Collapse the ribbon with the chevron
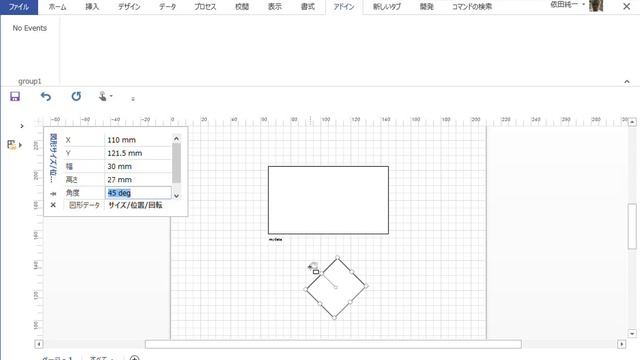The image size is (640, 360). [x=627, y=82]
